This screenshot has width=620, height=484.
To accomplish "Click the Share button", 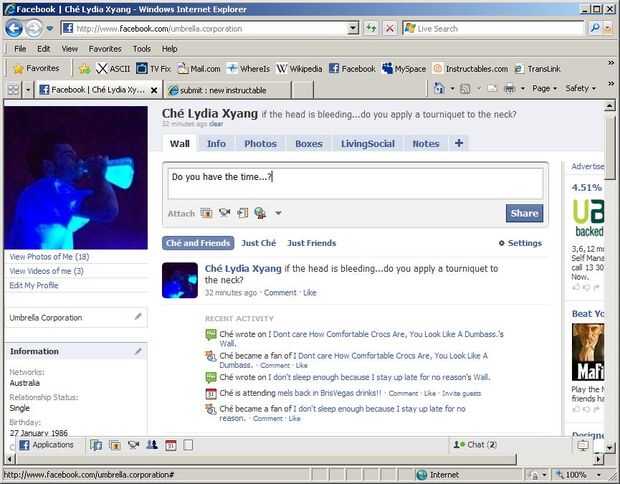I will (524, 213).
